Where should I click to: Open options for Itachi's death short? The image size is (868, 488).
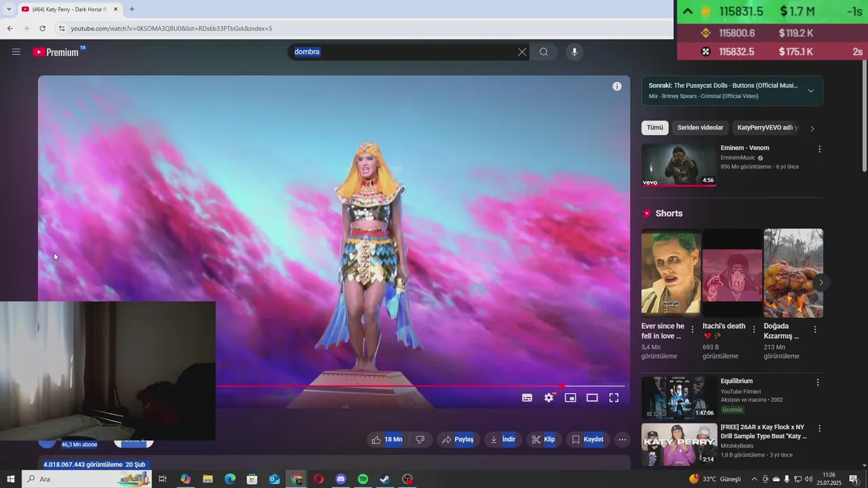click(754, 329)
